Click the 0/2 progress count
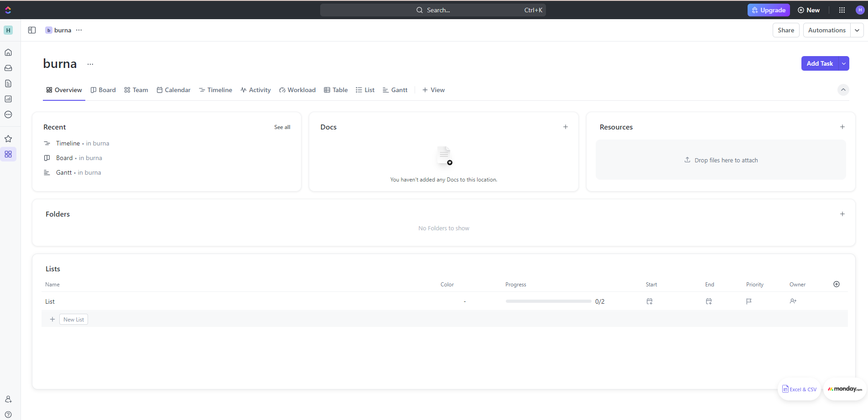The height and width of the screenshot is (420, 868). pos(600,301)
